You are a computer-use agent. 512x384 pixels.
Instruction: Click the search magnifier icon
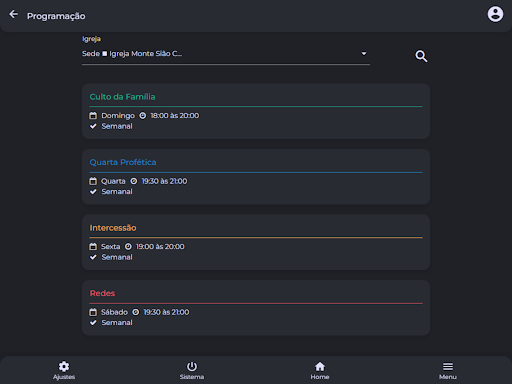[421, 56]
